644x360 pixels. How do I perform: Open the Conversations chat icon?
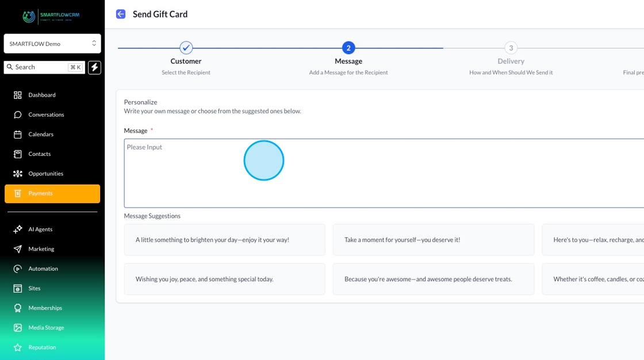(x=18, y=114)
